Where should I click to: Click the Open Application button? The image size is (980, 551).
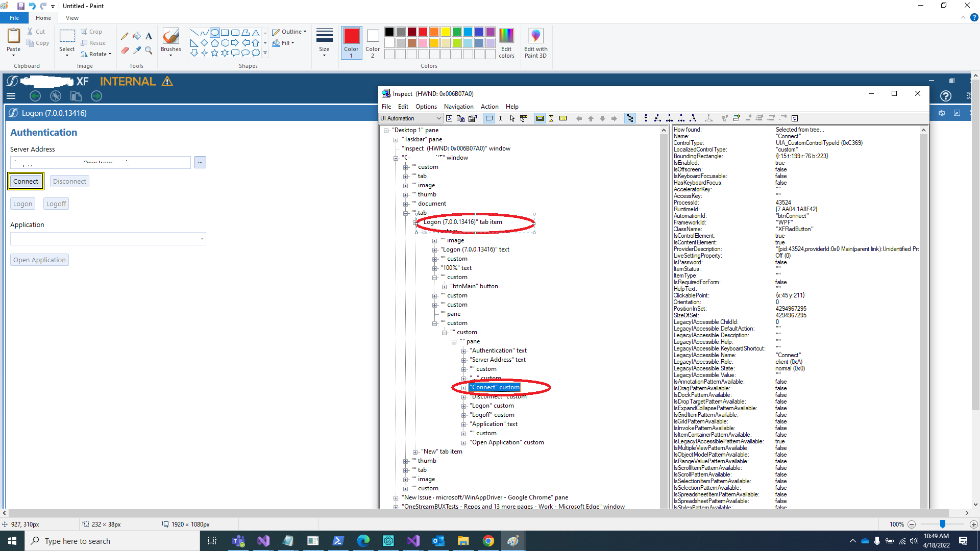click(39, 260)
